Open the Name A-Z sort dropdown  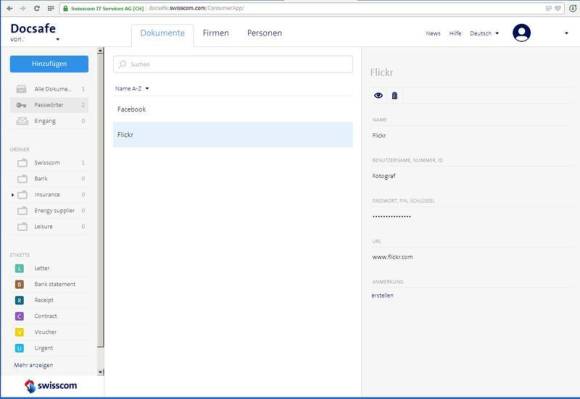[132, 88]
